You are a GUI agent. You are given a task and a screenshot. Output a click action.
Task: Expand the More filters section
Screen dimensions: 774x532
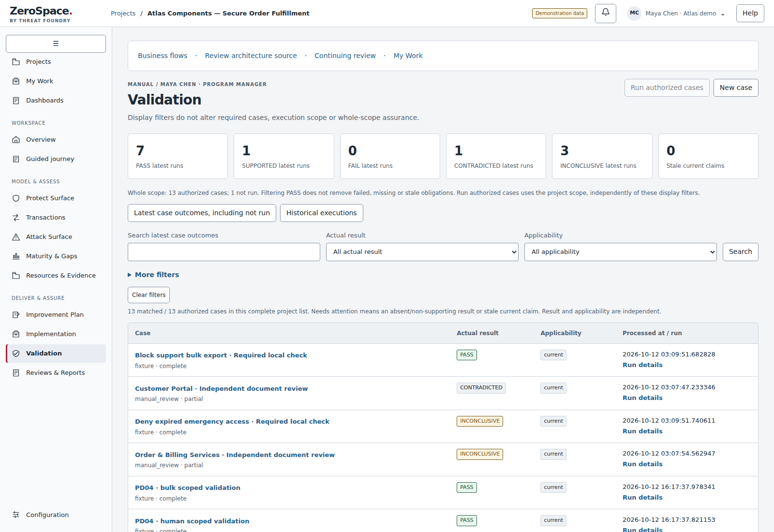[x=153, y=275]
